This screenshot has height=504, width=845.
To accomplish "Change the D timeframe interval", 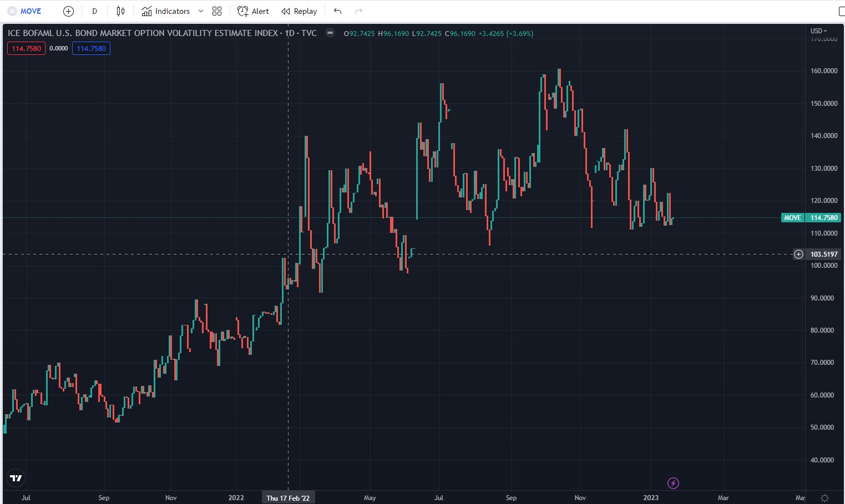I will [94, 11].
